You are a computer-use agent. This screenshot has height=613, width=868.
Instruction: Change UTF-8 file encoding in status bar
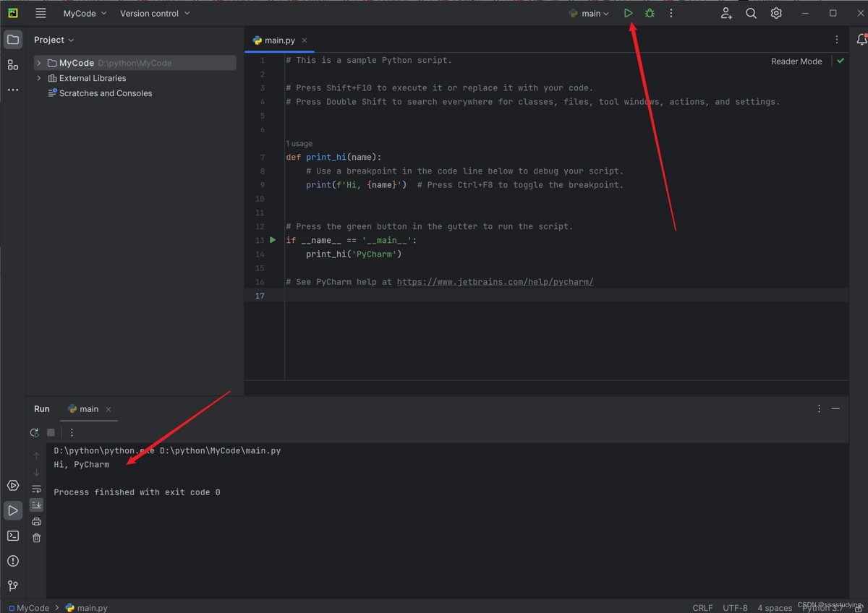tap(735, 607)
